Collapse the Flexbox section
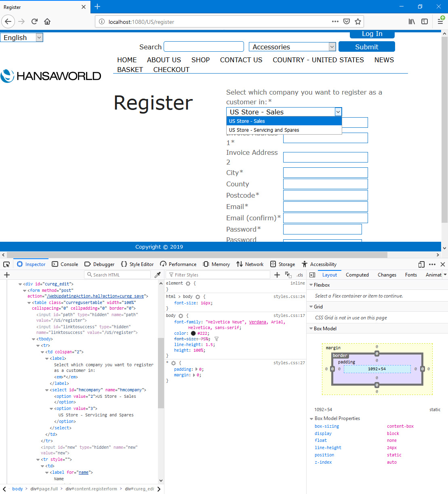Image resolution: width=448 pixels, height=494 pixels. coord(311,285)
